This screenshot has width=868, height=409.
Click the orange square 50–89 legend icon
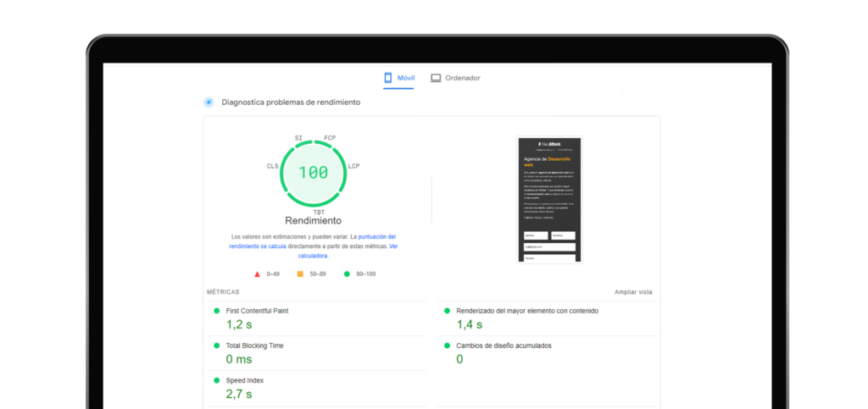pyautogui.click(x=300, y=274)
